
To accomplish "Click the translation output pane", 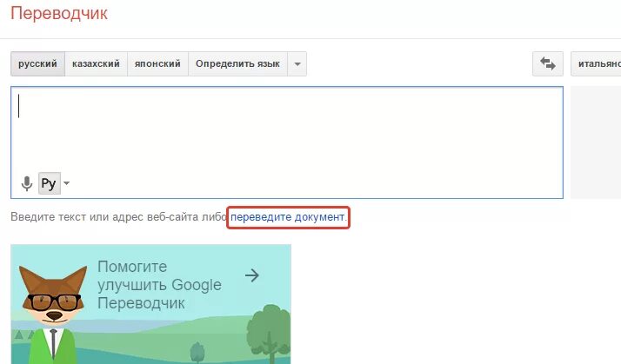I will (x=596, y=142).
